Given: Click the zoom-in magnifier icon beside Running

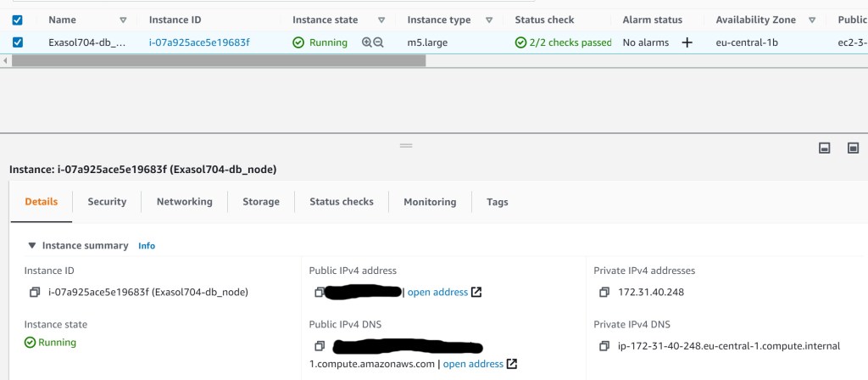Looking at the screenshot, I should [366, 42].
